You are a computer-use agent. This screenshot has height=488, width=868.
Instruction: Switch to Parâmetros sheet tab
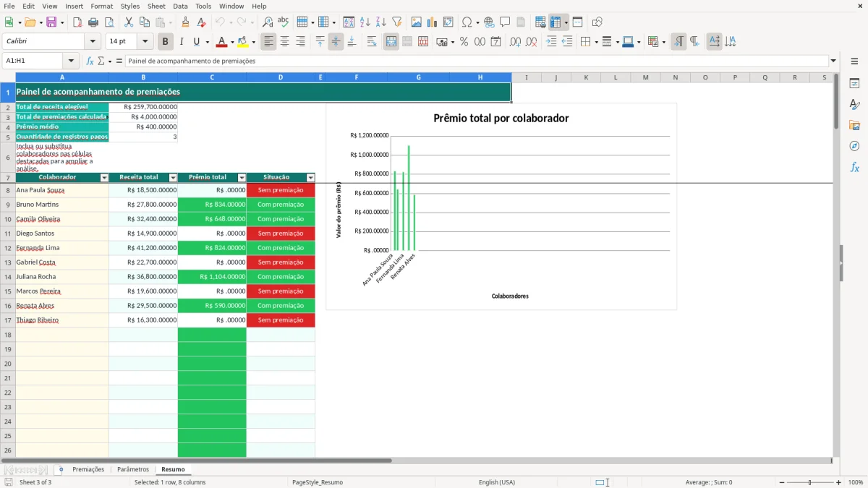(133, 469)
